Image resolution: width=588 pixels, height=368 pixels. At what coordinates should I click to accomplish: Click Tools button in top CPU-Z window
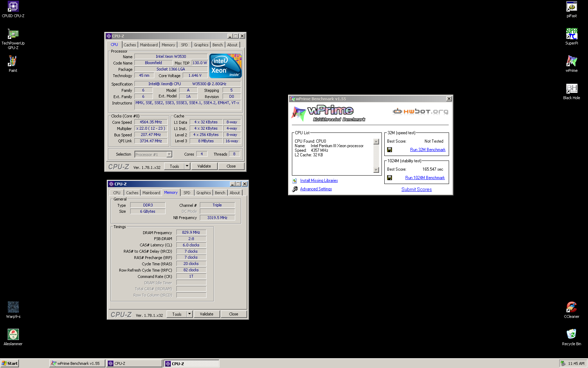174,166
